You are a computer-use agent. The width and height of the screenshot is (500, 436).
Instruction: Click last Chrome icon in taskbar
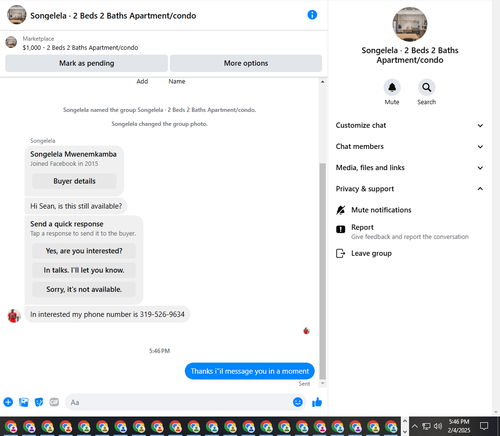[391, 426]
